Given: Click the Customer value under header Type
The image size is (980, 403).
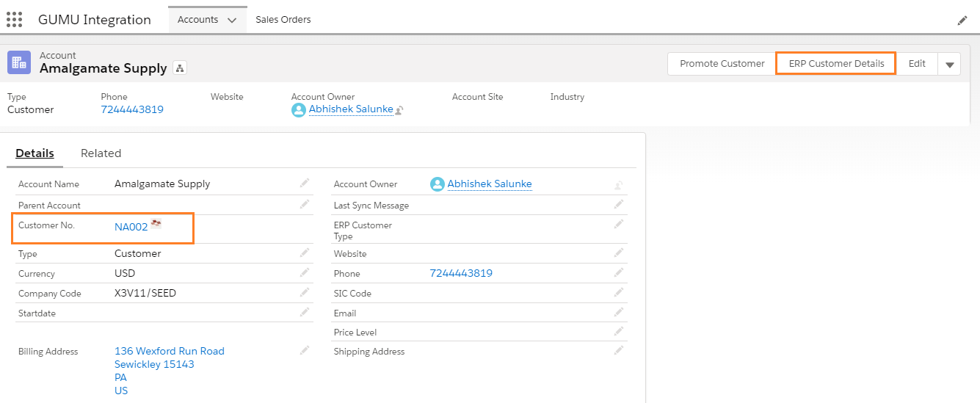Looking at the screenshot, I should (x=31, y=109).
